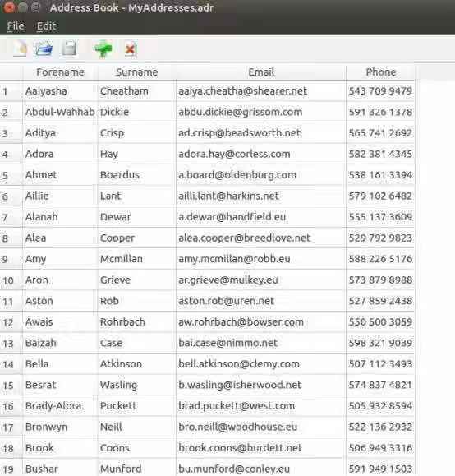Select the forename cell Awais
This screenshot has height=476, width=455.
(60, 321)
